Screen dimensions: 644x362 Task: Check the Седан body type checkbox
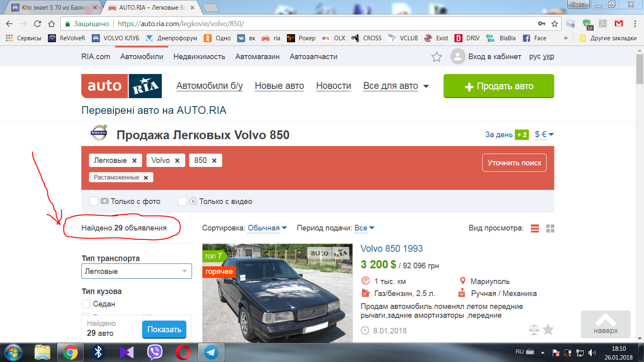pos(86,304)
